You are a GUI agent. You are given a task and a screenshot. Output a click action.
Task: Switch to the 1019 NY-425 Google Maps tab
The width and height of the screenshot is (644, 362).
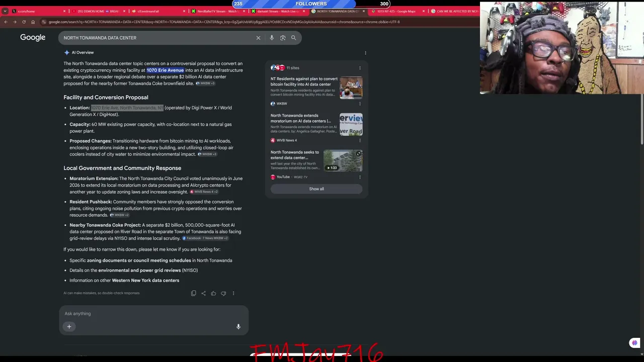(x=396, y=11)
